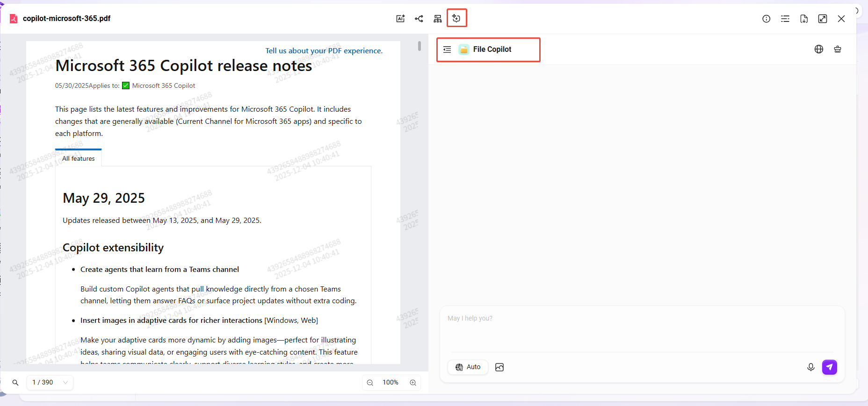Open Tell us about your PDF experience link
868x406 pixels.
324,50
